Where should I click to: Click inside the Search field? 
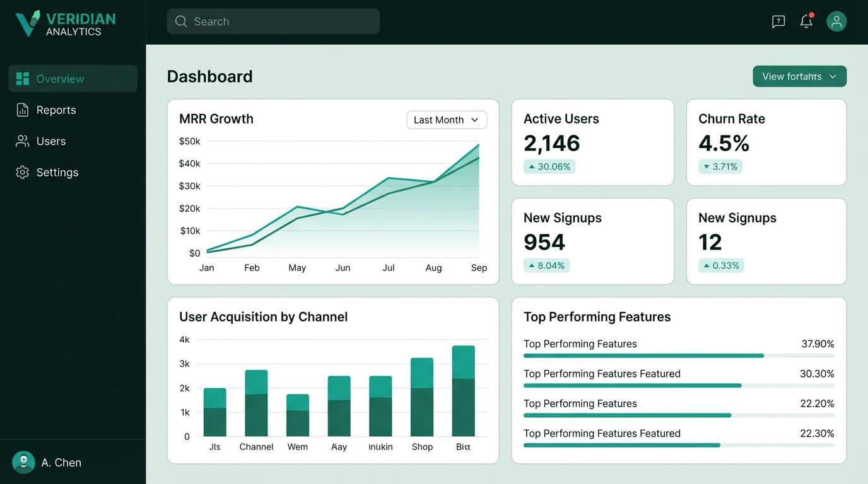tap(271, 21)
